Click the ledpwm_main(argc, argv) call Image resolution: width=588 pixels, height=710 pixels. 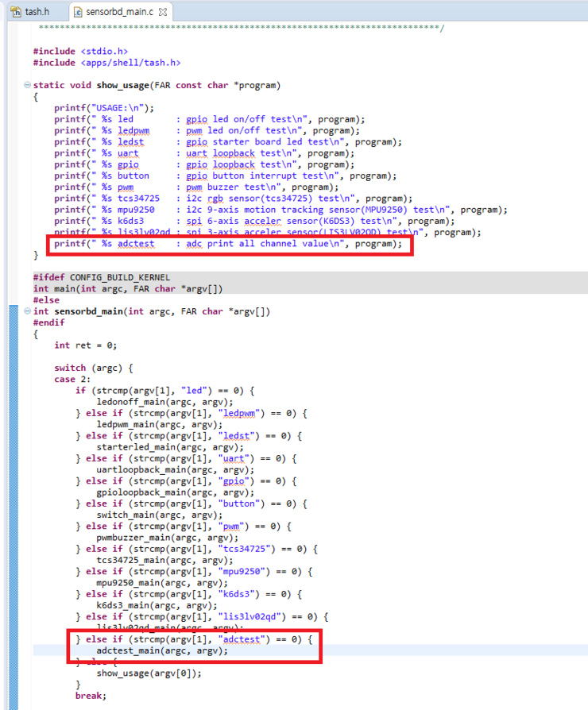160,424
